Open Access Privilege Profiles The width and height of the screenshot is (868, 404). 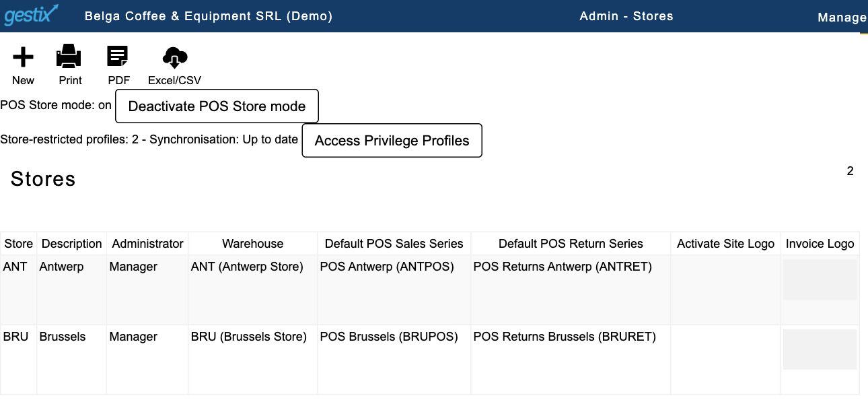392,141
